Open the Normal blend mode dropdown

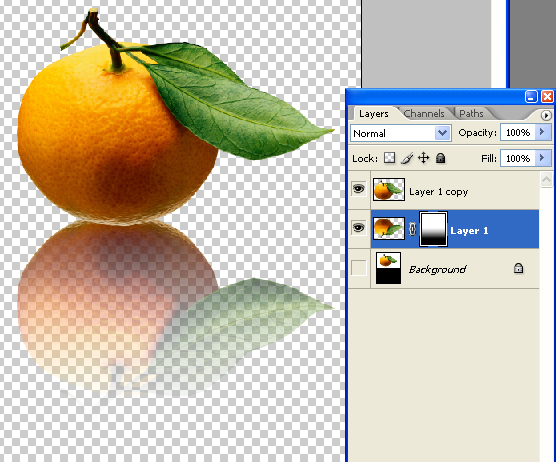401,133
